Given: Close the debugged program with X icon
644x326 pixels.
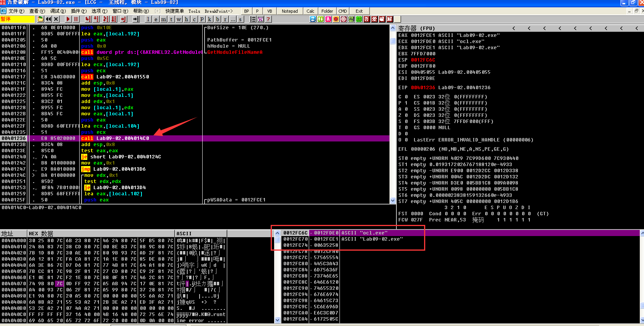Looking at the screenshot, I should (56, 19).
